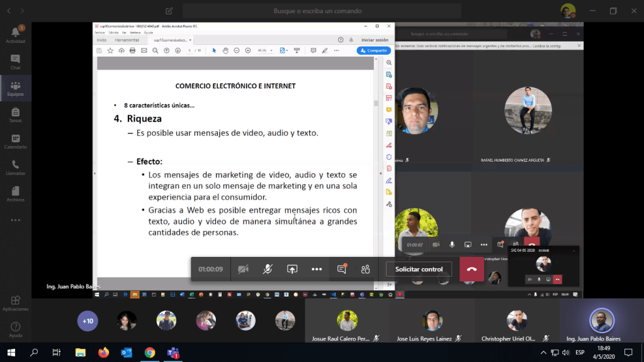Viewport: 644px width, 362px height.
Task: Open Ayuda help in Teams sidebar
Action: pos(15,330)
